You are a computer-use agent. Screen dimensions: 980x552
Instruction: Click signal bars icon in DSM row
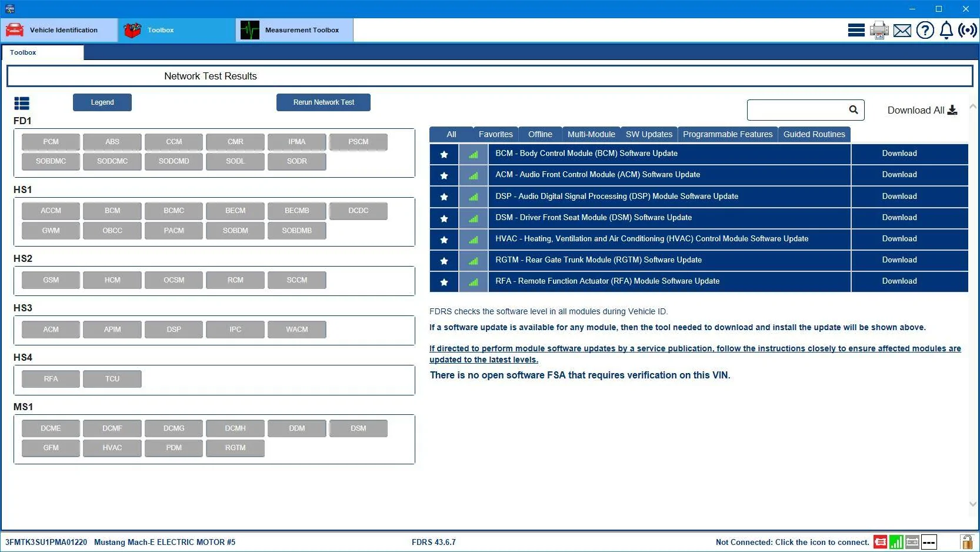[474, 218]
